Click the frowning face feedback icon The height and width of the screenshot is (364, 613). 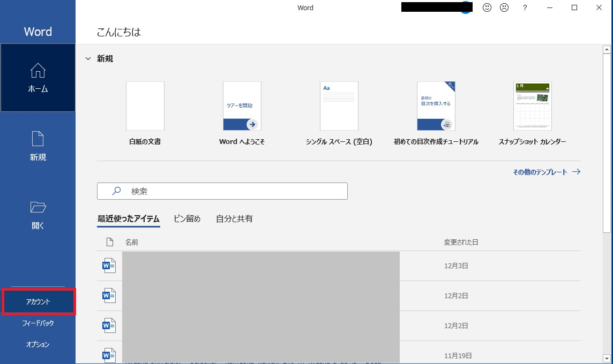coord(504,7)
